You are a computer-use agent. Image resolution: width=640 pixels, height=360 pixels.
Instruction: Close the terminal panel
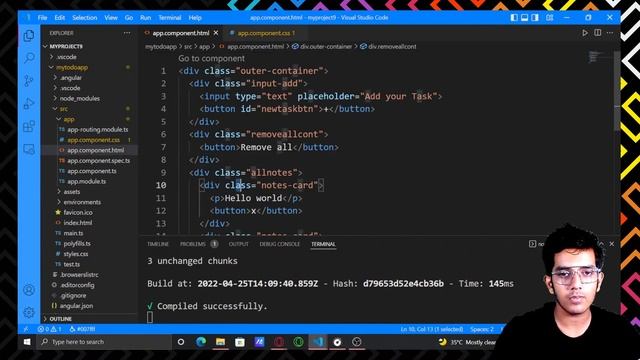[611, 244]
